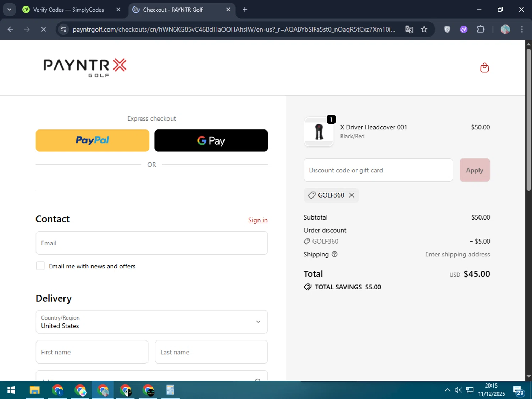Click the Apply discount button
Viewport: 532px width, 399px height.
475,170
